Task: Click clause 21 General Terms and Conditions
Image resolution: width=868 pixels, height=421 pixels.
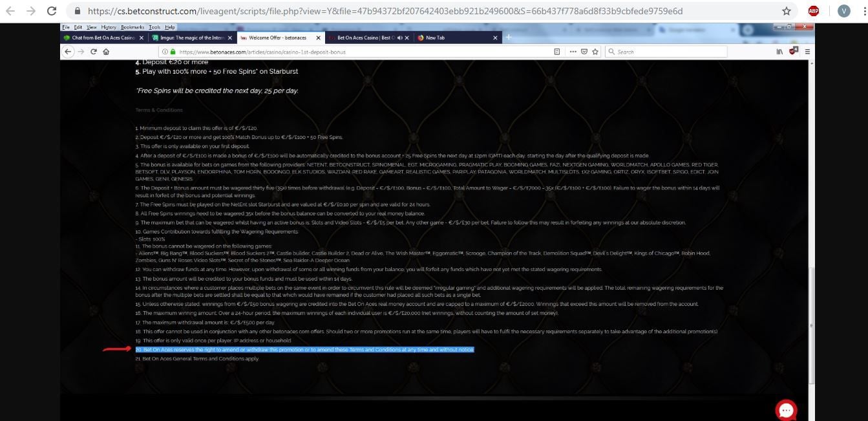Action: pyautogui.click(x=197, y=358)
